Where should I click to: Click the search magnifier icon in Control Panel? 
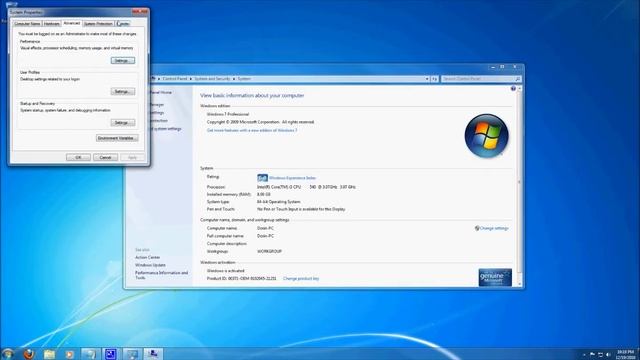[518, 79]
